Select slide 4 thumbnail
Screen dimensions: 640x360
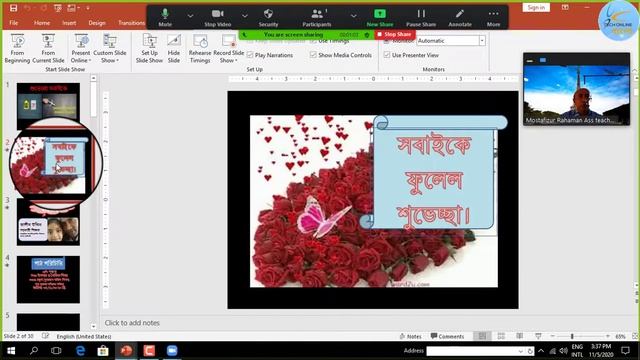click(48, 280)
